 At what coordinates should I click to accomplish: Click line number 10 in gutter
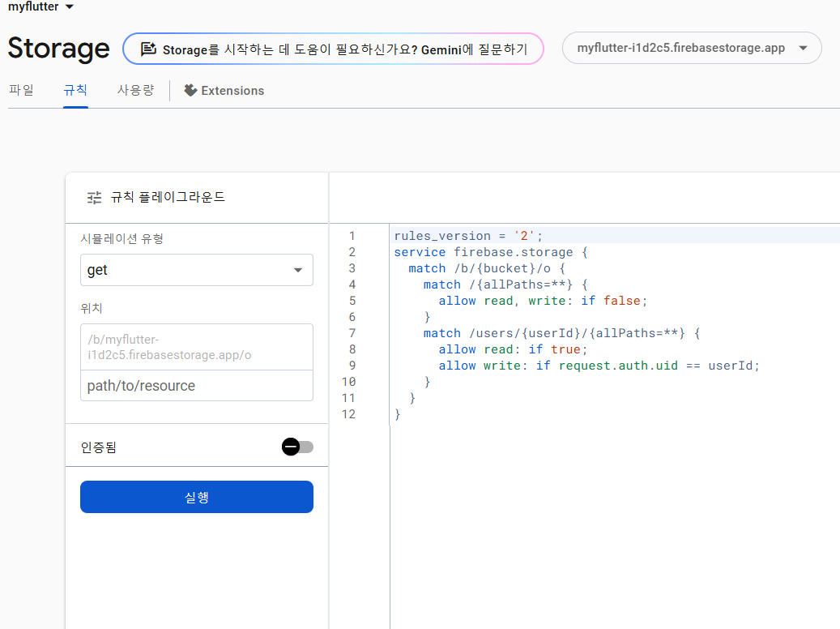[349, 382]
